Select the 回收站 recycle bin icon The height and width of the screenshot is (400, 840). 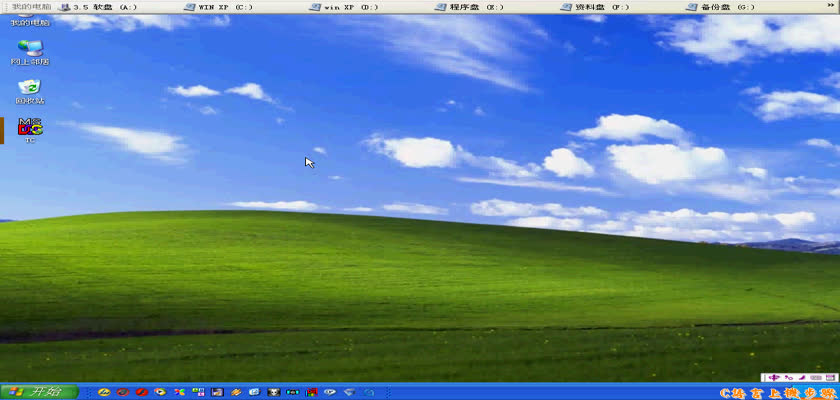click(29, 91)
